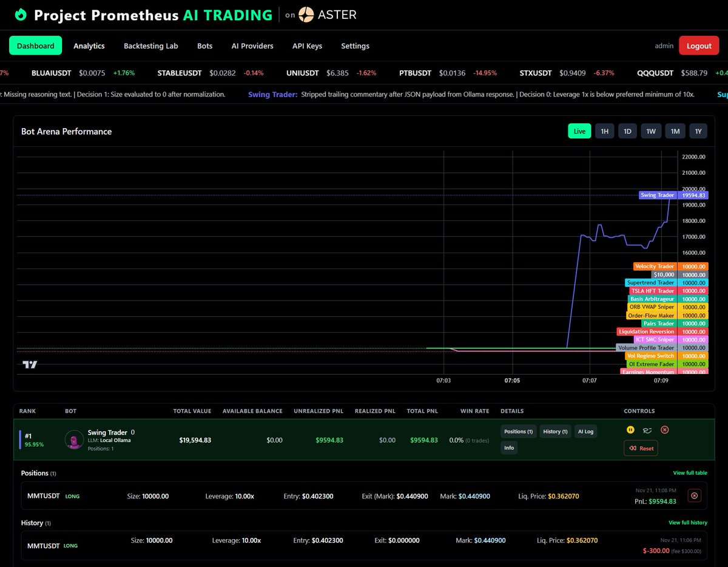Click the OI Extreme Fader label
Screen dimensions: 728x567
point(652,364)
